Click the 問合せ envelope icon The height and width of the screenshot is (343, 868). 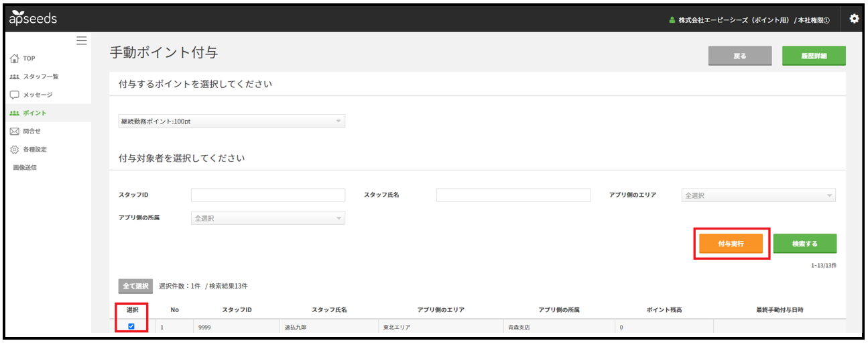15,131
